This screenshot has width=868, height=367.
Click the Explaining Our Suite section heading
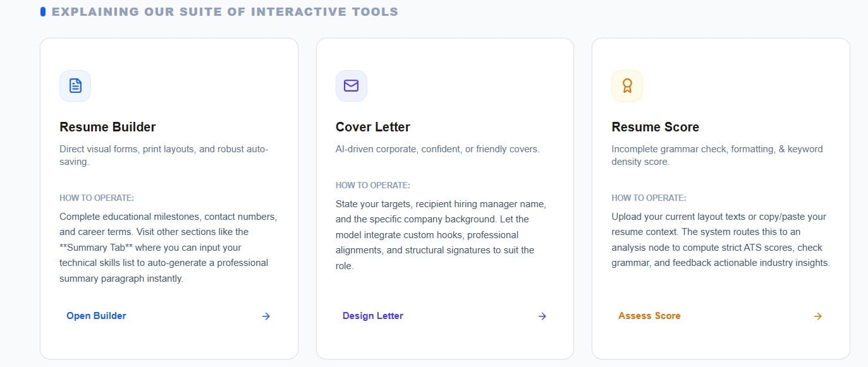click(225, 12)
